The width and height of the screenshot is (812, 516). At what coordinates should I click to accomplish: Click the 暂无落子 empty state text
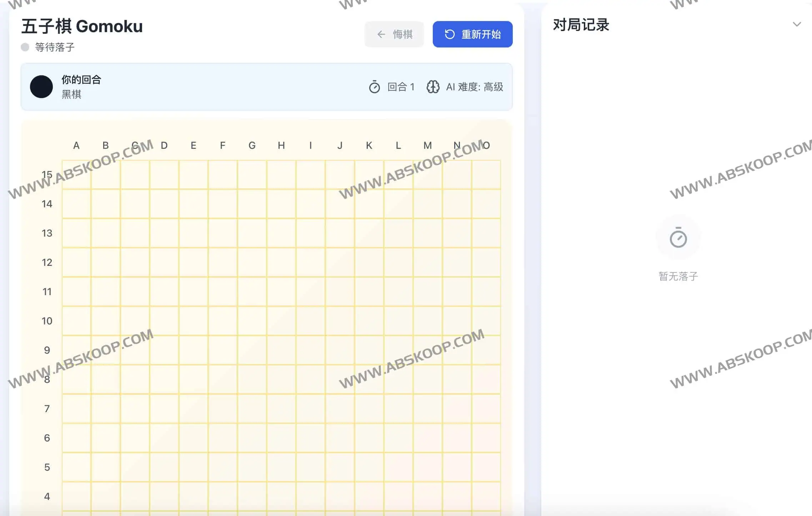pos(679,275)
